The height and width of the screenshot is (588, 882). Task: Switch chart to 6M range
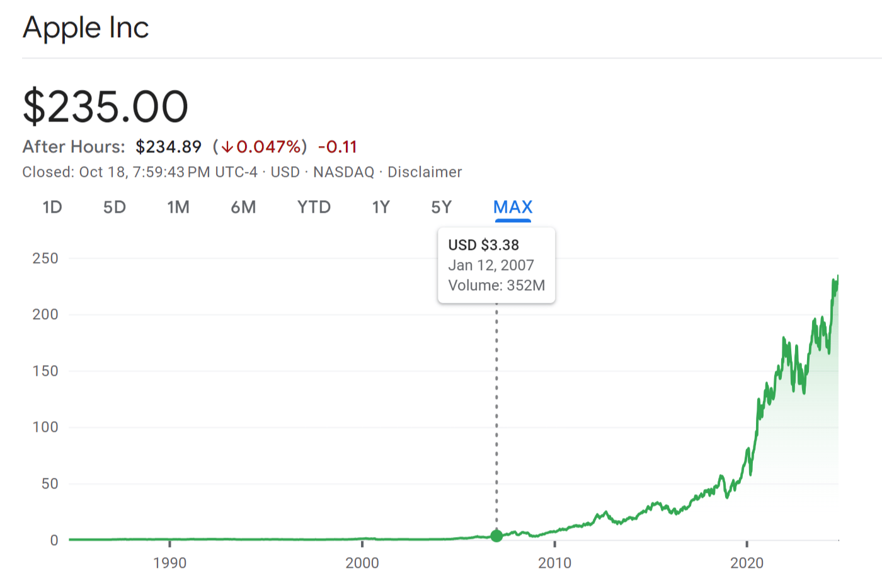(x=243, y=207)
